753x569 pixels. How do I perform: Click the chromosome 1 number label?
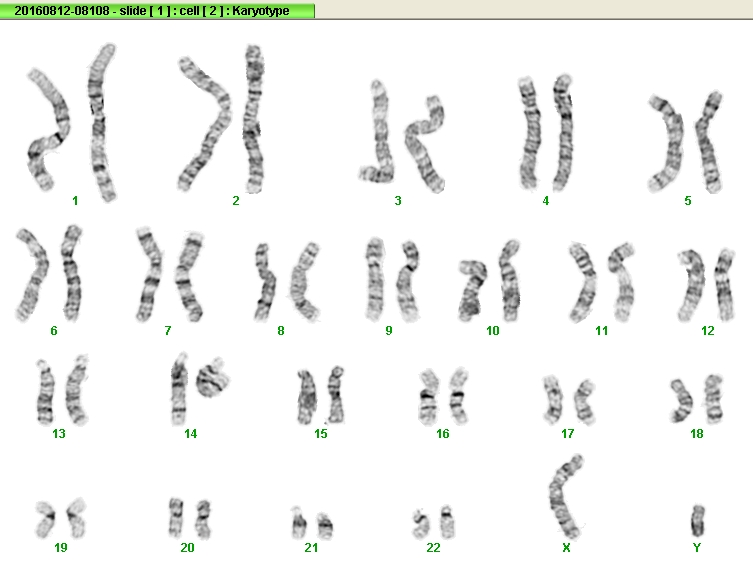click(x=75, y=201)
